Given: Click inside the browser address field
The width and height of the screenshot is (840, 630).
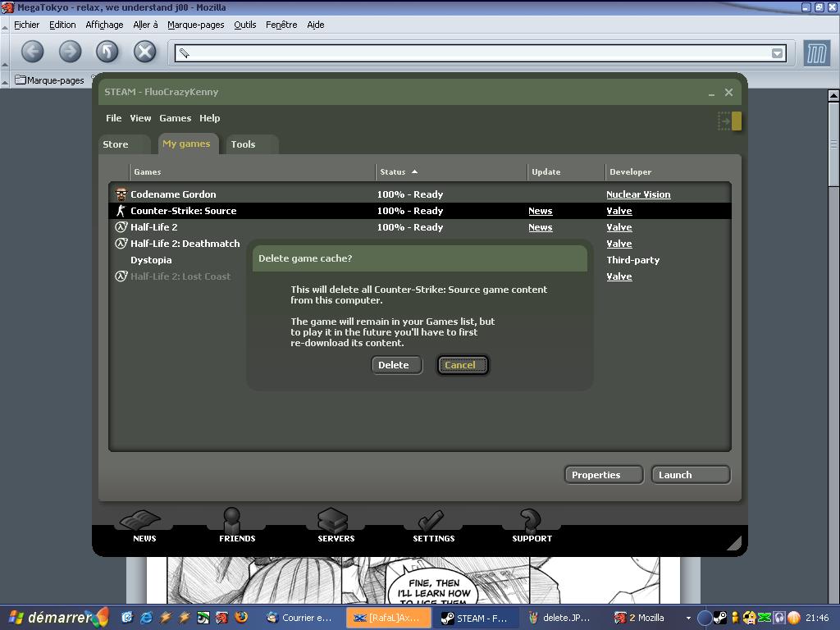Looking at the screenshot, I should (x=476, y=53).
